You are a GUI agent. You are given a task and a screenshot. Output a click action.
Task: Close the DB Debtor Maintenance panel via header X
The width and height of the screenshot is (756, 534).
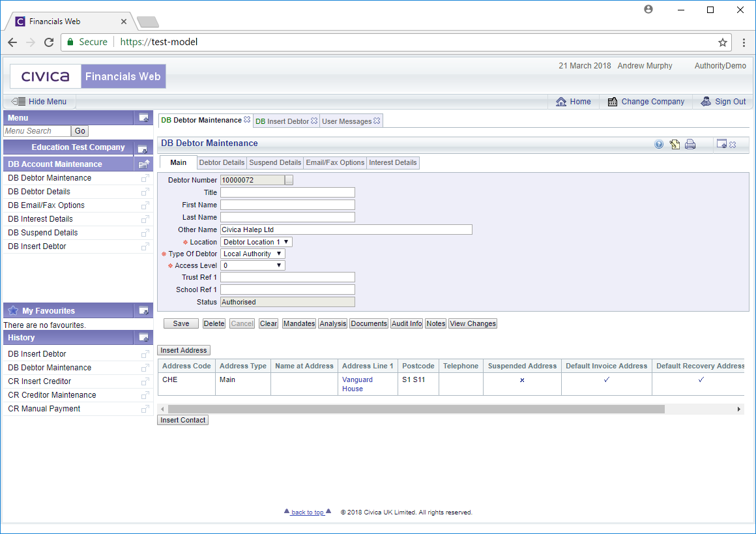point(733,145)
